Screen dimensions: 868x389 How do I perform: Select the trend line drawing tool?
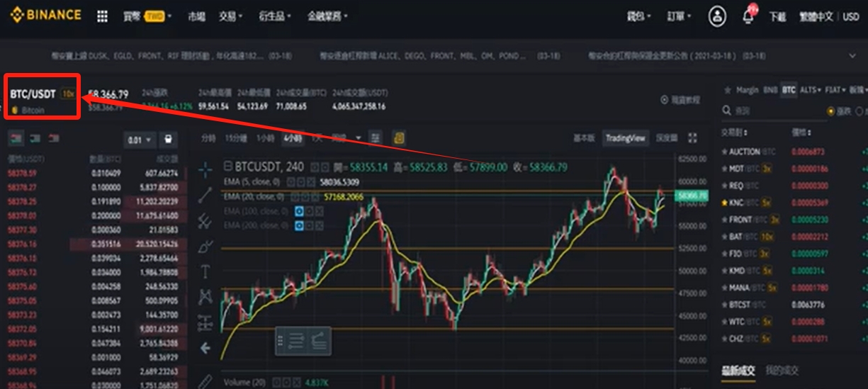pyautogui.click(x=205, y=195)
